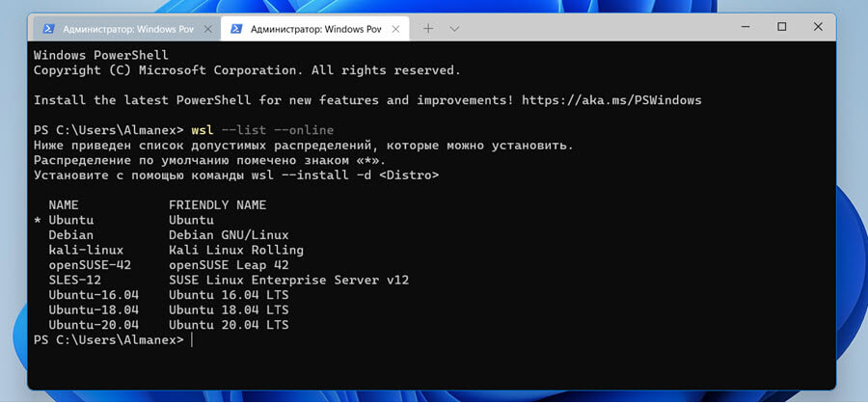
Task: Select the second Администратор PowerShell tab
Action: click(315, 29)
